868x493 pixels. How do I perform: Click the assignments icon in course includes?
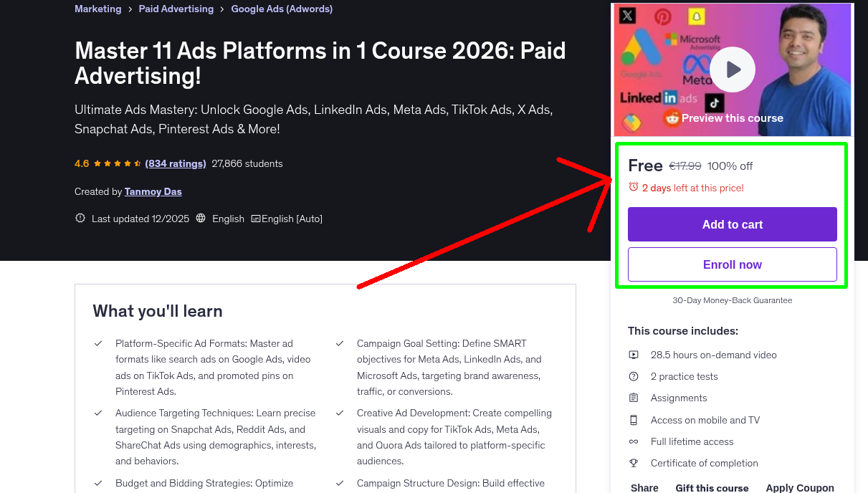pos(634,398)
